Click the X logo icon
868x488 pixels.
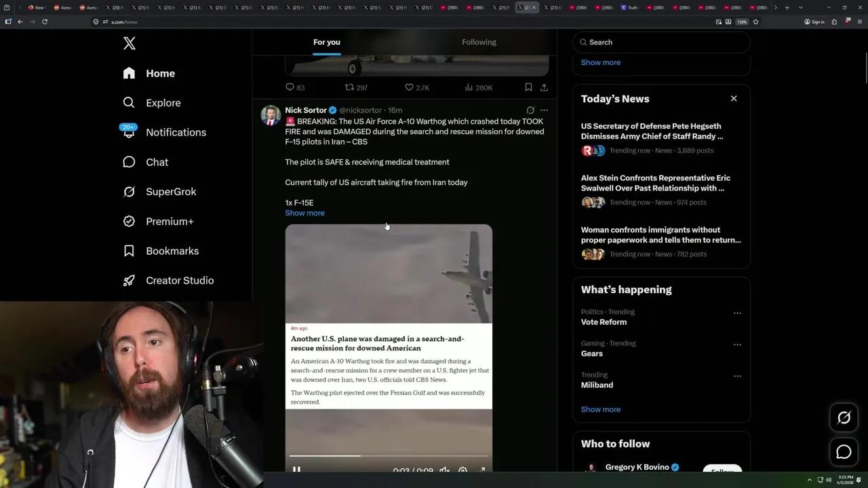[130, 43]
